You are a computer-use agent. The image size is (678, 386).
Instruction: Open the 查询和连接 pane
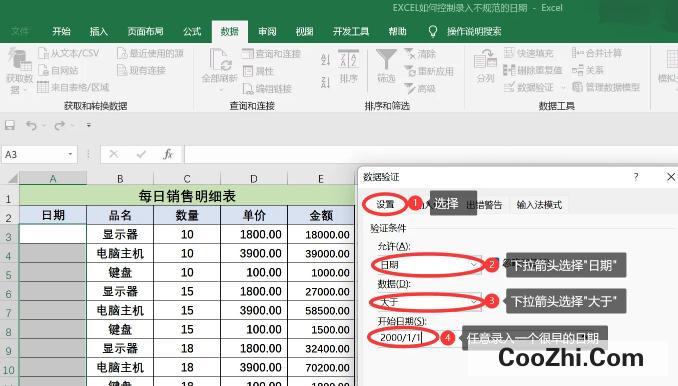point(271,54)
